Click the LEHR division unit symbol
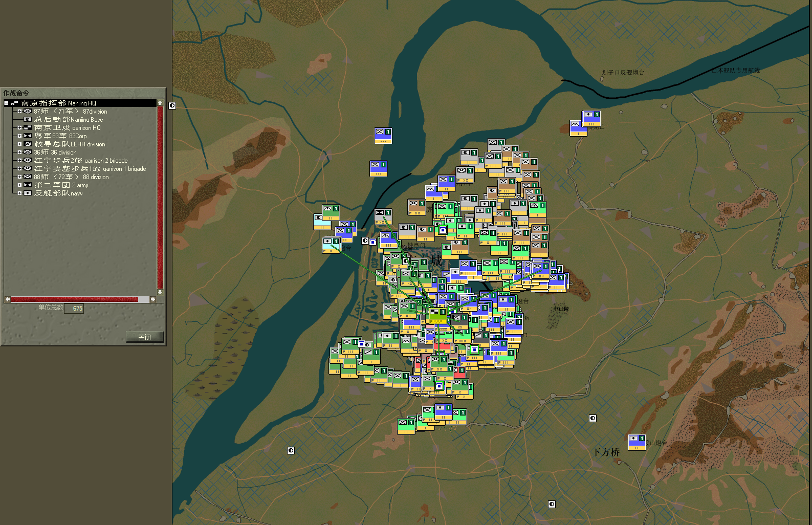This screenshot has width=812, height=525. (x=28, y=144)
